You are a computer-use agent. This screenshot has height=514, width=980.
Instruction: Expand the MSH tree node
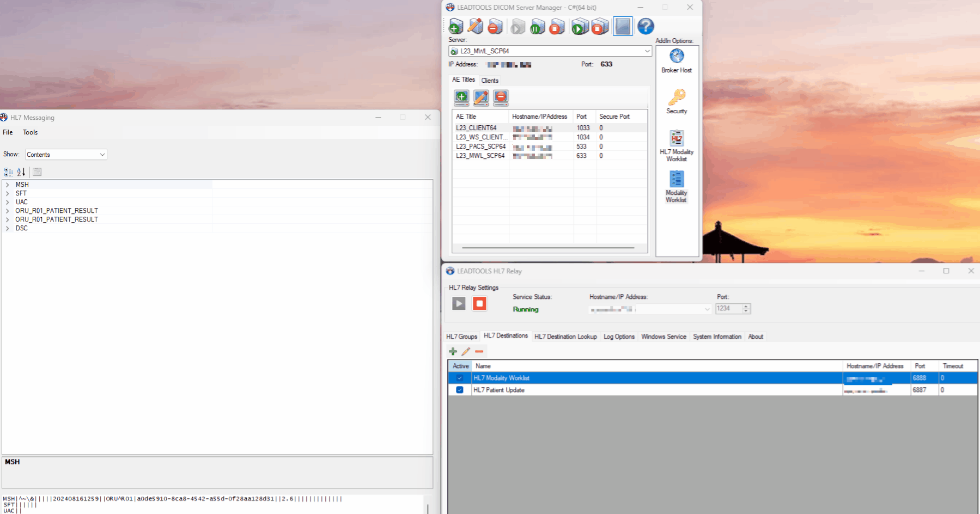(7, 185)
